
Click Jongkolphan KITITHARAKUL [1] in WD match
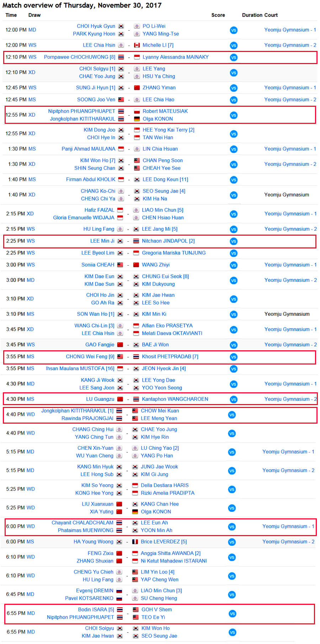[x=78, y=411]
